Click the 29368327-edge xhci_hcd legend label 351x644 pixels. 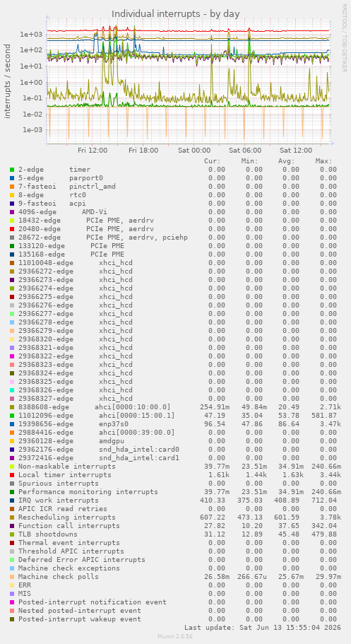tap(76, 399)
